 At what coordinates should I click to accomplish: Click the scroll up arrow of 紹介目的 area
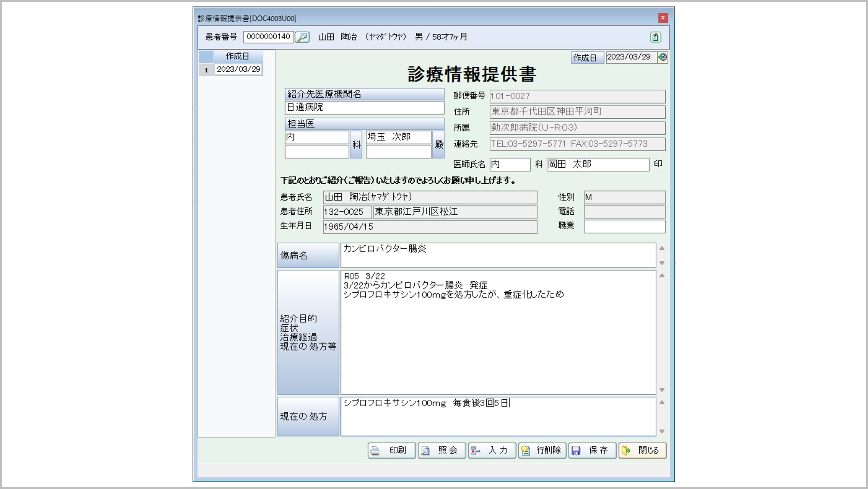coord(662,276)
